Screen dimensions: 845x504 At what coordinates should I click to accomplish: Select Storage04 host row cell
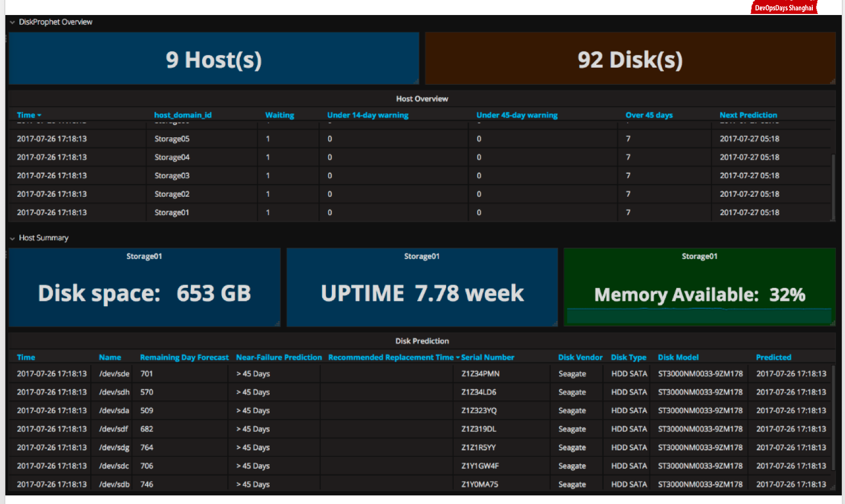click(x=172, y=157)
